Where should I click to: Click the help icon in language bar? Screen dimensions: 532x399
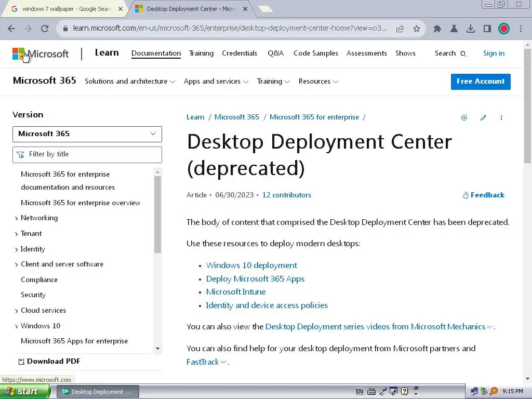[404, 392]
